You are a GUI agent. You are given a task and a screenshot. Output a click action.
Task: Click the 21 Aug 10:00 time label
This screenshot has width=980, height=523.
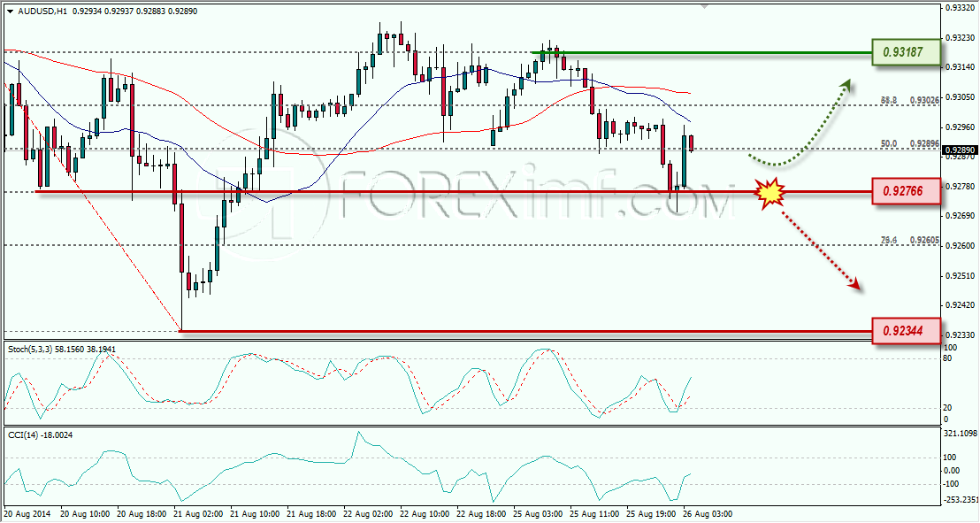[x=255, y=513]
